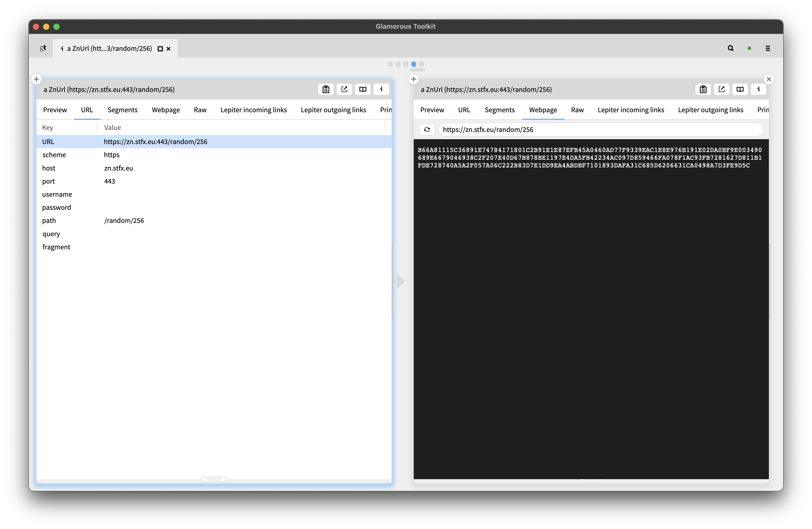The image size is (812, 529).
Task: Switch to Segments tab in left pane
Action: pyautogui.click(x=122, y=110)
